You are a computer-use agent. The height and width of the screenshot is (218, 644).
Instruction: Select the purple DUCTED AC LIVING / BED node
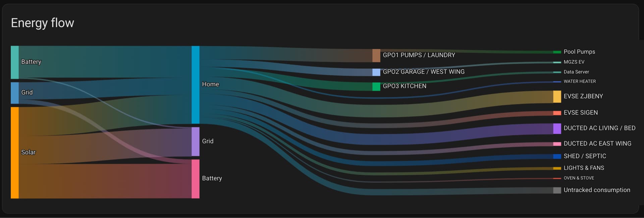coord(557,128)
